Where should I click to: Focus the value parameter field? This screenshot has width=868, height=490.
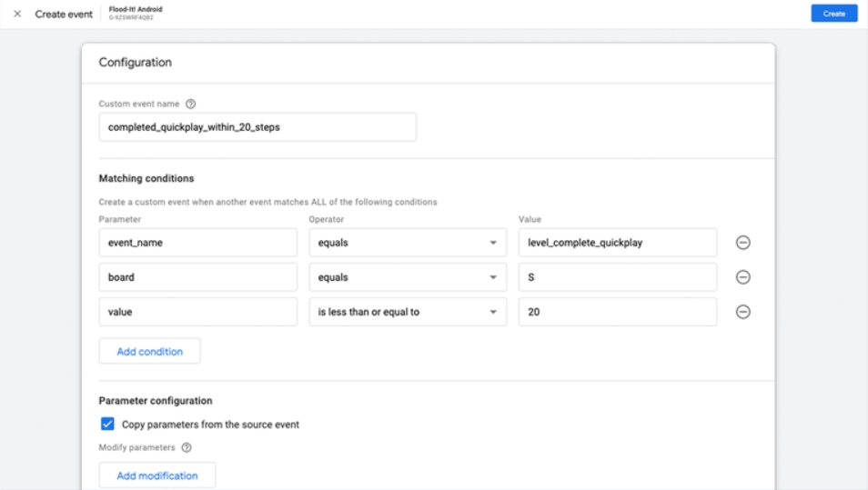(198, 312)
